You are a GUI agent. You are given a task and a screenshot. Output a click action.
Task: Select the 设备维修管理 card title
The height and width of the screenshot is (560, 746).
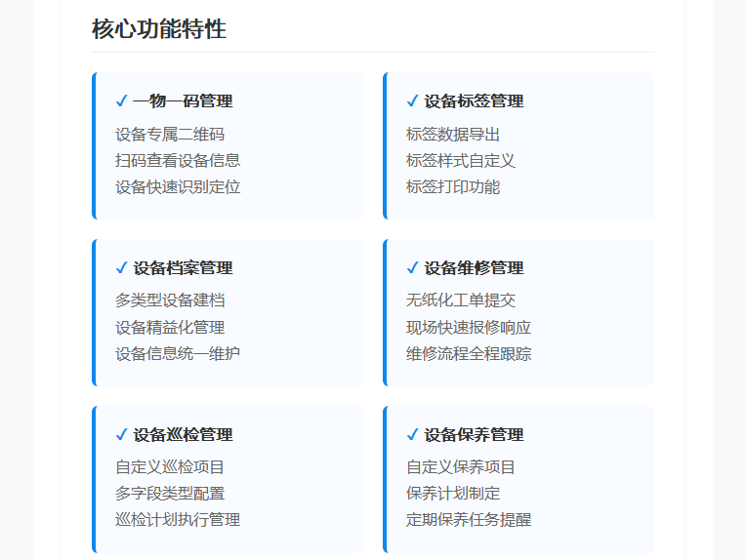474,267
